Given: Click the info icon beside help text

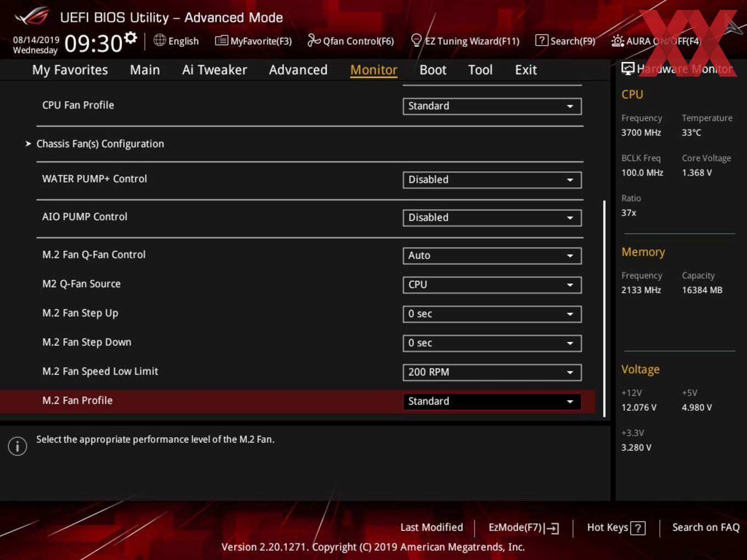Looking at the screenshot, I should 18,446.
